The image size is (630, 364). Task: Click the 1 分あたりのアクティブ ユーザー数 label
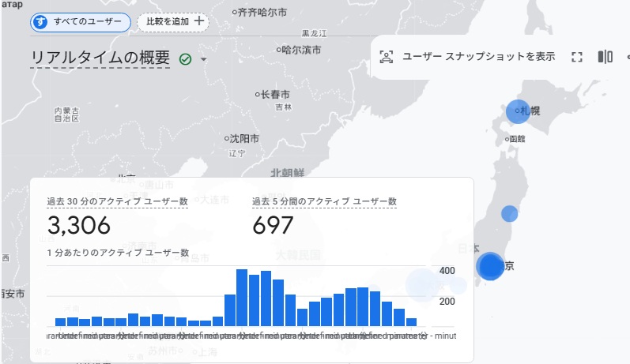(118, 253)
